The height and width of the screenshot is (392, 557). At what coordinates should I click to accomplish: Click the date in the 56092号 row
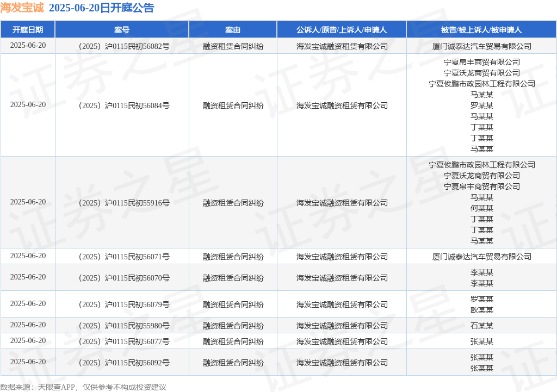(x=28, y=362)
